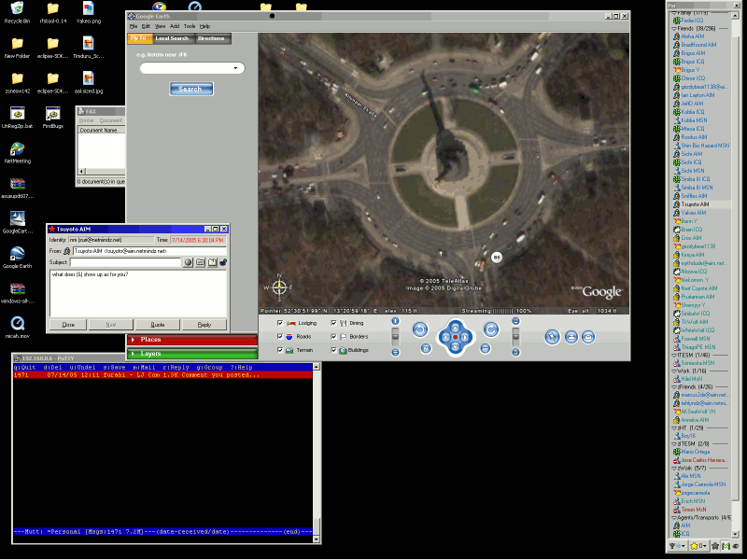Click the zoom slider handle

point(395,336)
